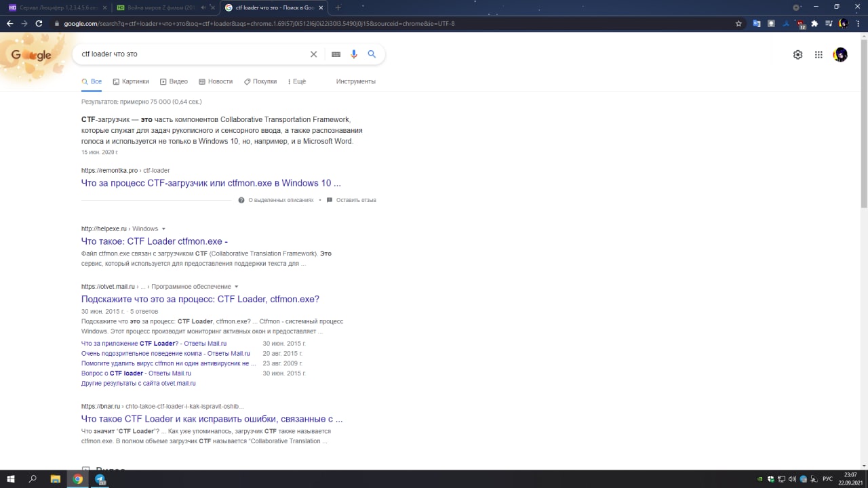
Task: Open 'Другие результаты с сайта otvet.mail.ru'
Action: coord(138,383)
